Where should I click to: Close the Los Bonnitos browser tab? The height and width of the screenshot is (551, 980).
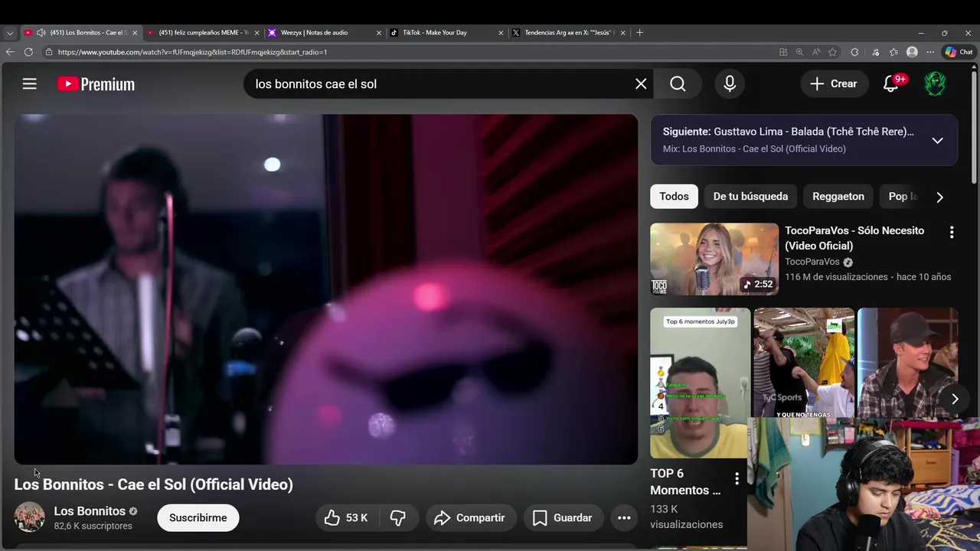click(135, 33)
